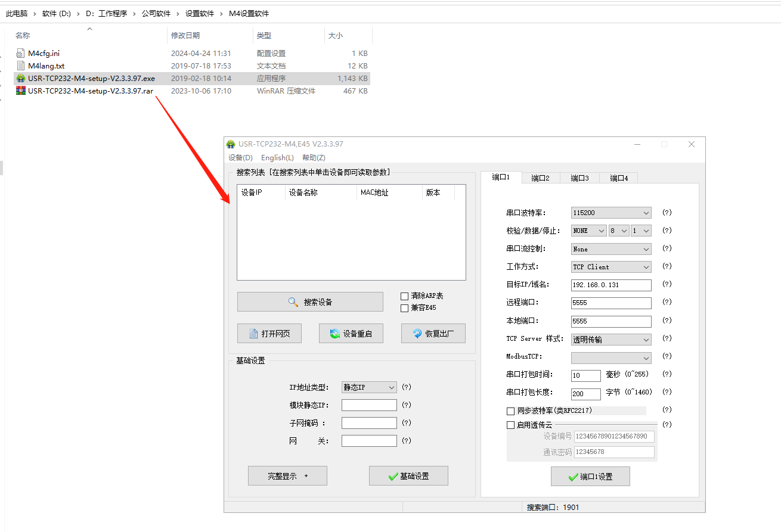
Task: Open the 工作方式 TCP Client dropdown
Action: 610,267
